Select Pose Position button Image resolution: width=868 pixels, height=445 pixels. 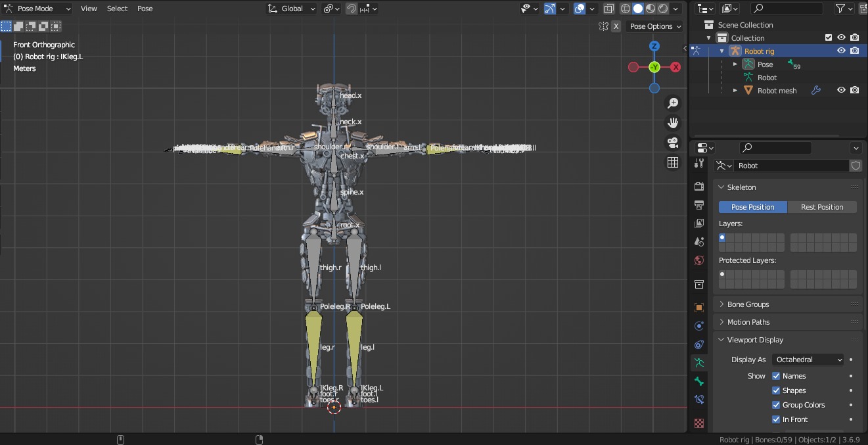pyautogui.click(x=753, y=207)
